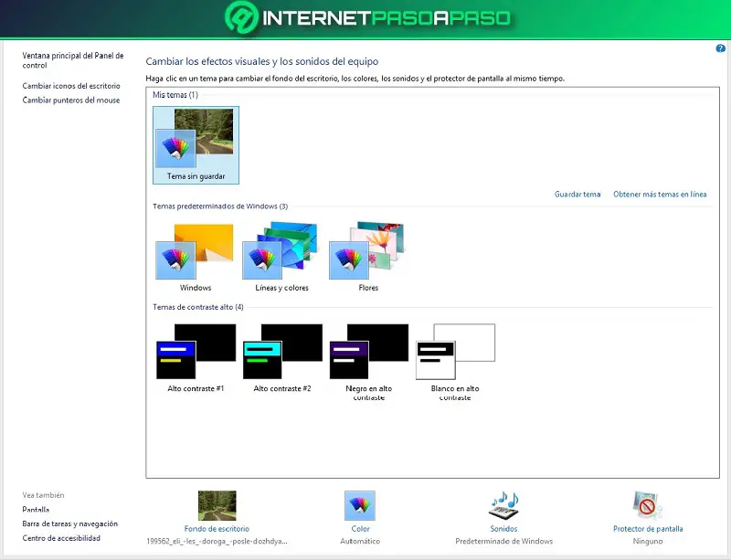Apply the 'Blanco en alto contraste' theme
The height and width of the screenshot is (560, 731).
455,363
